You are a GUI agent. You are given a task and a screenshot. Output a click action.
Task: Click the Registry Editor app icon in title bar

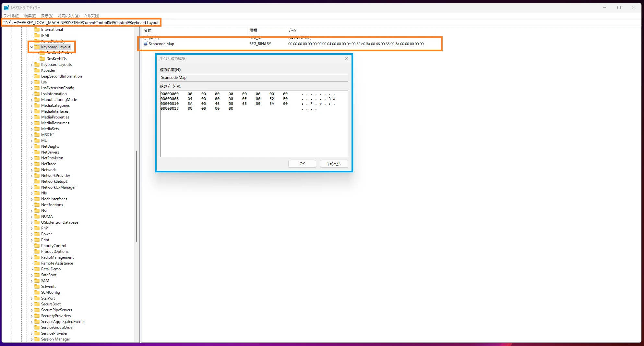pyautogui.click(x=6, y=7)
